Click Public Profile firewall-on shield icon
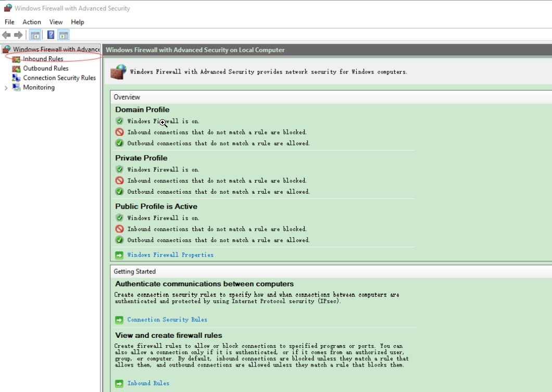 pyautogui.click(x=119, y=218)
